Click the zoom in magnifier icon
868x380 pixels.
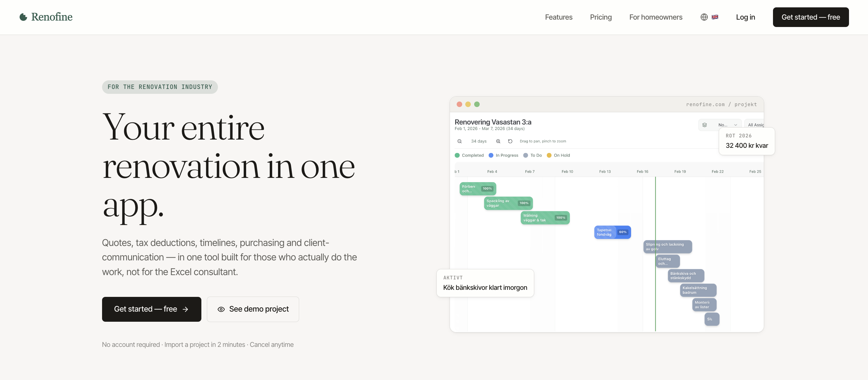498,141
